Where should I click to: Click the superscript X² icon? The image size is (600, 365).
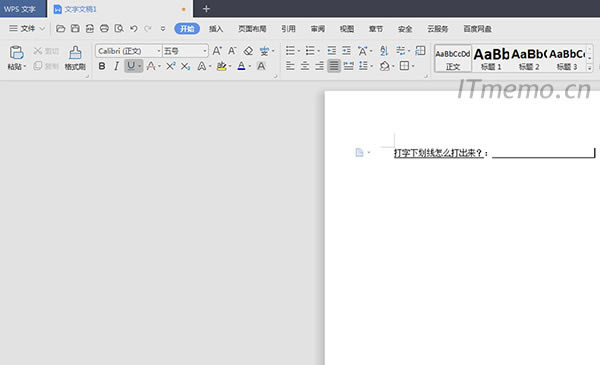[x=171, y=66]
